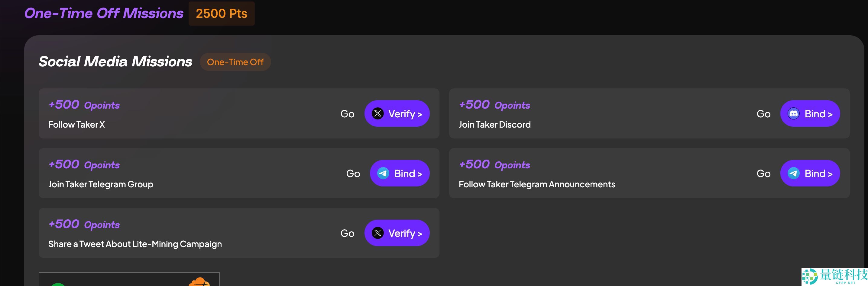Click +500 Opoints above Join Taker Telegram Group
Viewport: 868px width, 286px height.
(x=84, y=164)
